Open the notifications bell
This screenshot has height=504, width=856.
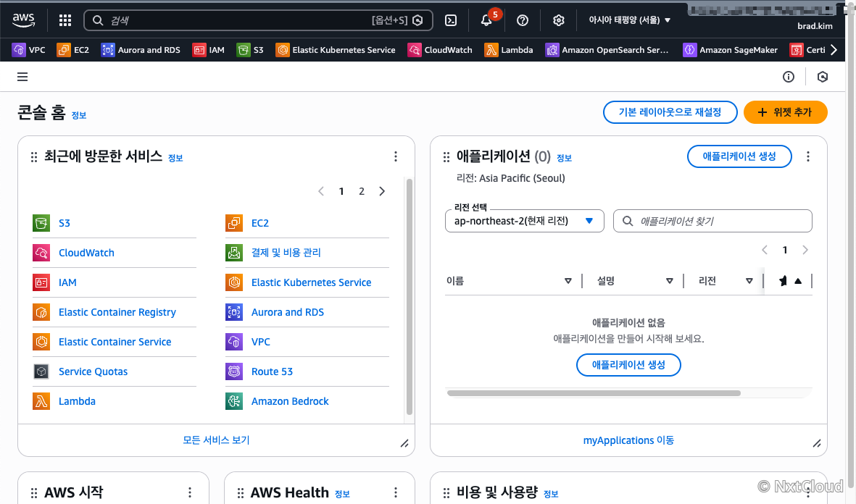click(x=486, y=20)
